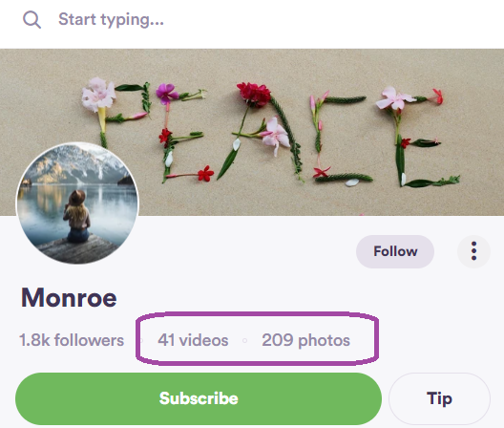Open Monroe's circular profile picture
This screenshot has width=504, height=428.
point(77,203)
